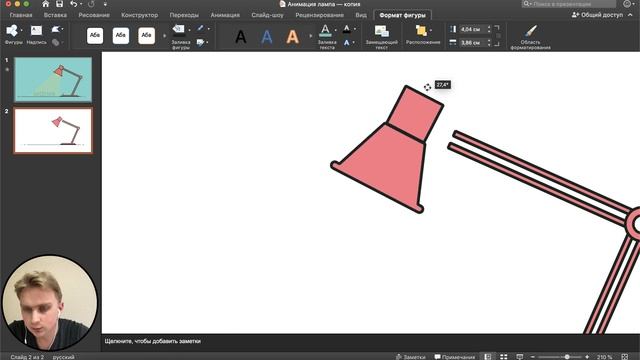The image size is (640, 360).
Task: Select the Формат фигуры tab
Action: [x=402, y=15]
